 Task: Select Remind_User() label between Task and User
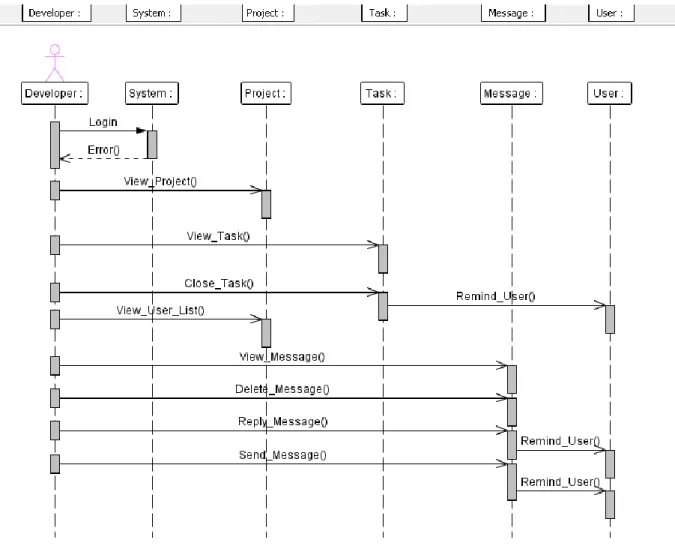coord(495,296)
